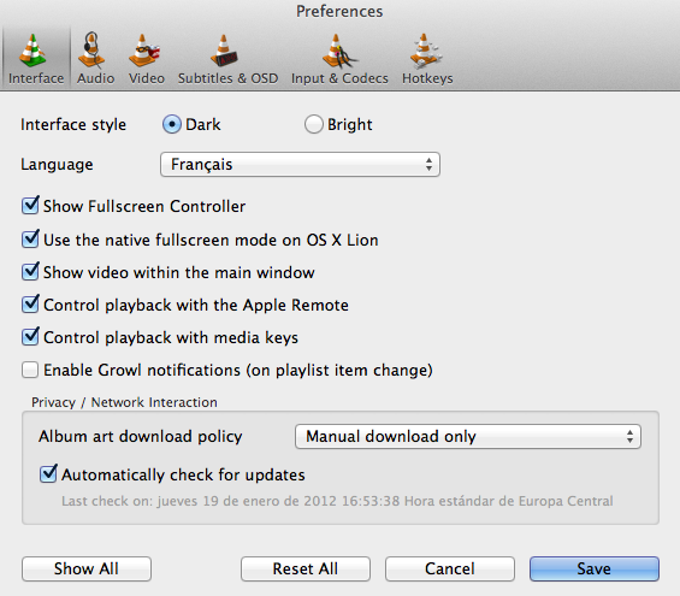The image size is (680, 596).
Task: Click the Album art download policy label
Action: click(140, 436)
